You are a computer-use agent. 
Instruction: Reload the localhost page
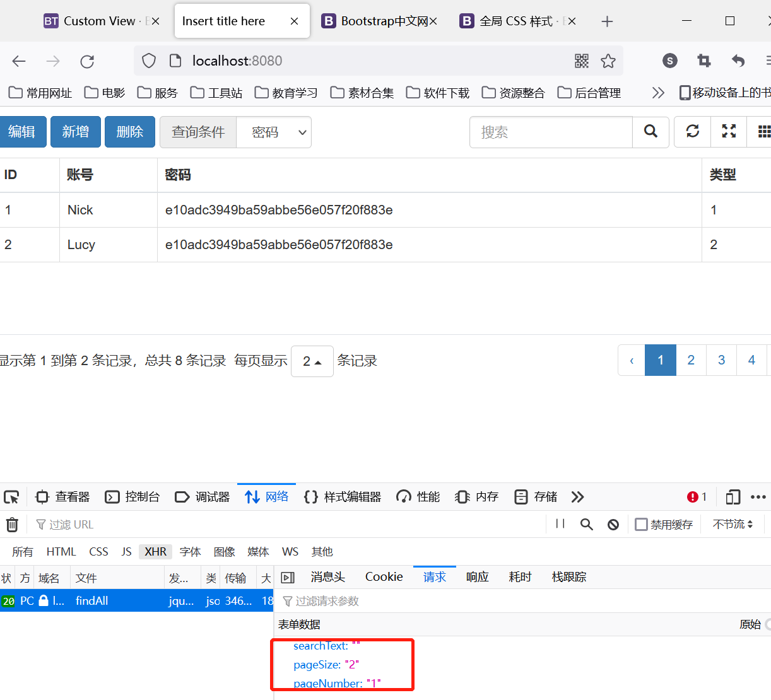tap(87, 61)
